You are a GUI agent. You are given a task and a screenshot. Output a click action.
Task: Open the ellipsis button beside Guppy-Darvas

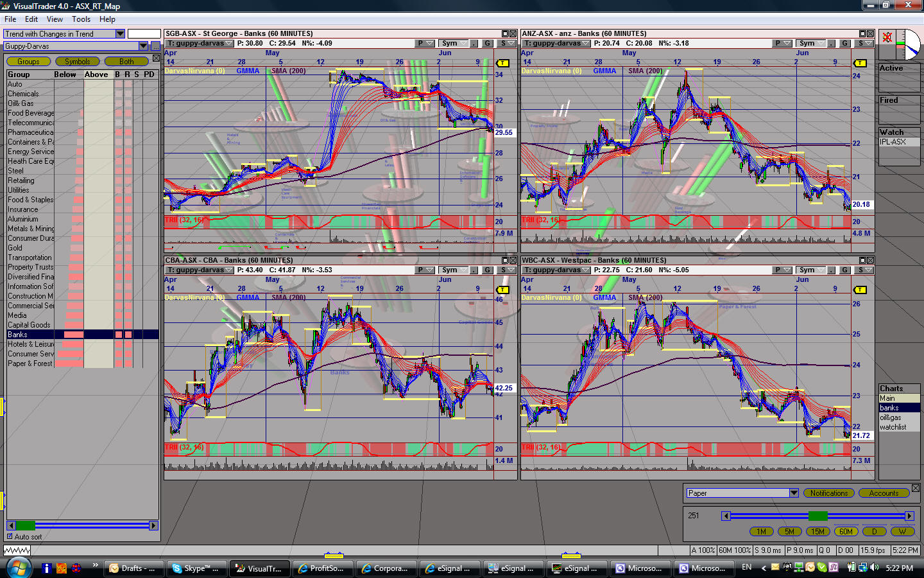[x=155, y=46]
